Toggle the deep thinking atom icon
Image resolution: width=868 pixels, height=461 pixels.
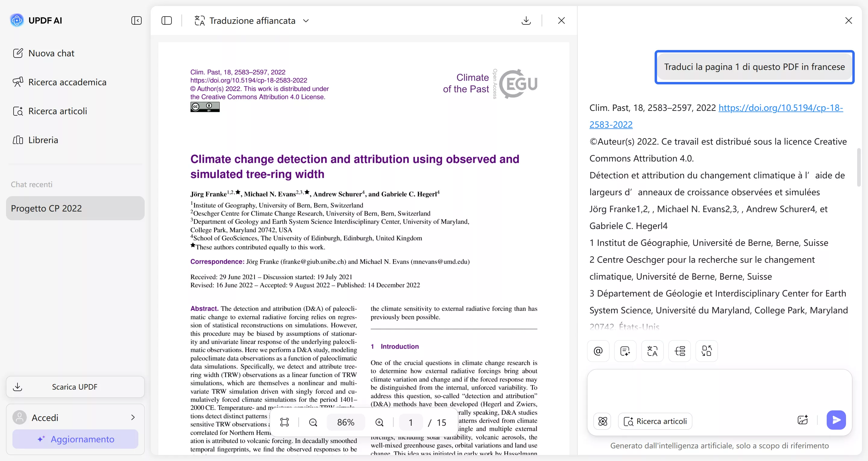[602, 421]
